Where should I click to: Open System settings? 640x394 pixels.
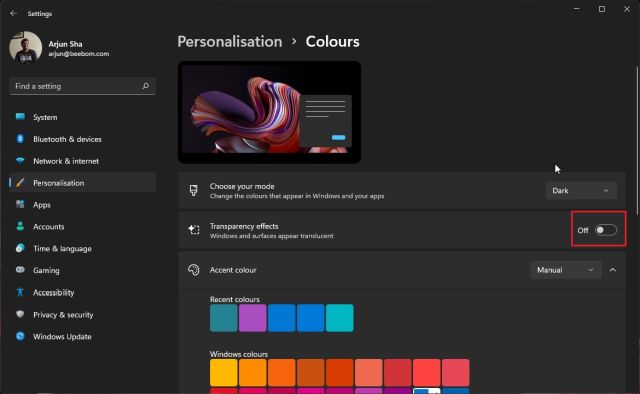coord(82,117)
